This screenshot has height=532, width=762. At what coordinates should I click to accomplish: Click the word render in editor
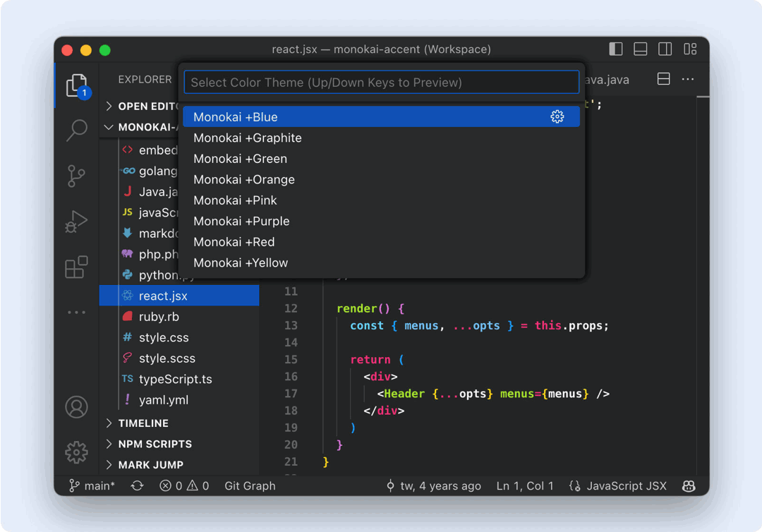click(357, 308)
